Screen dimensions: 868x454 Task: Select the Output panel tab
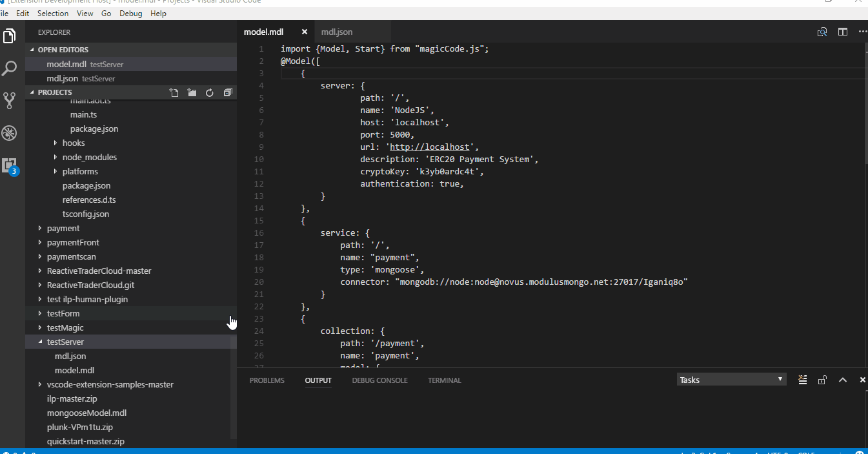(318, 380)
